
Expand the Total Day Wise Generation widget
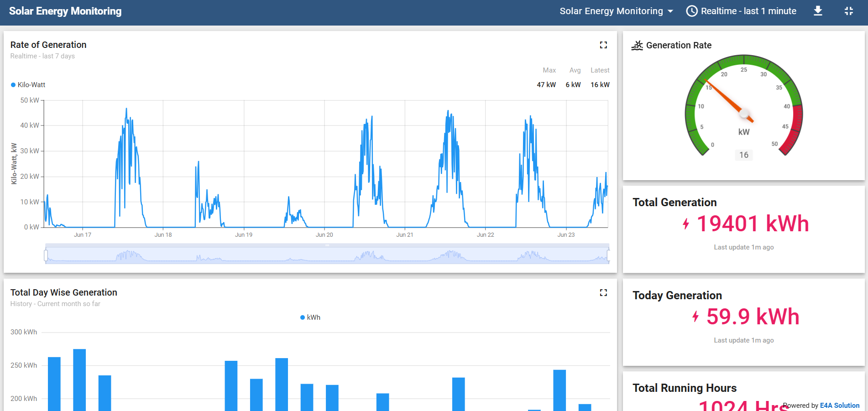[603, 292]
